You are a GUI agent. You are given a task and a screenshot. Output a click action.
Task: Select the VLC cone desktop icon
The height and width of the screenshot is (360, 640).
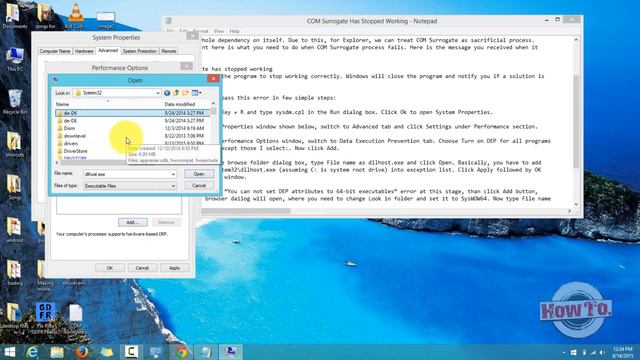[x=75, y=16]
